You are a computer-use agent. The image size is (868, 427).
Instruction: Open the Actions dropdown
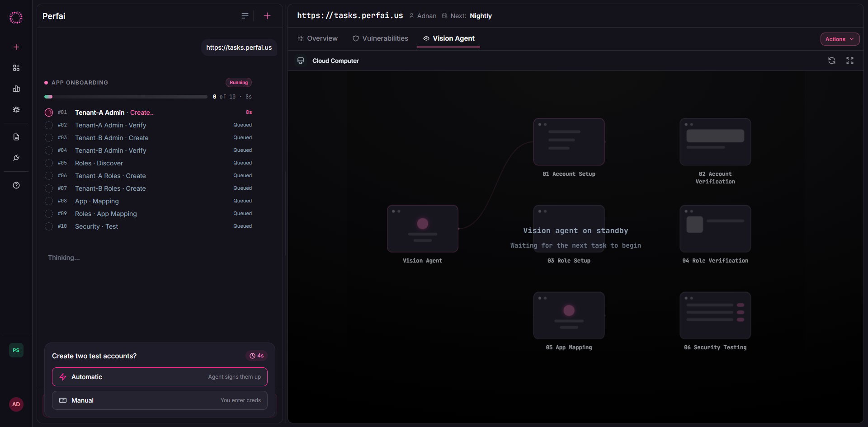(840, 39)
